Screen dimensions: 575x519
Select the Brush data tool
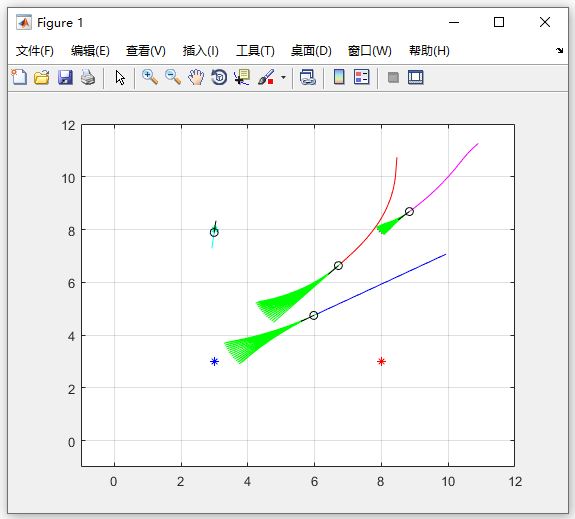click(266, 77)
